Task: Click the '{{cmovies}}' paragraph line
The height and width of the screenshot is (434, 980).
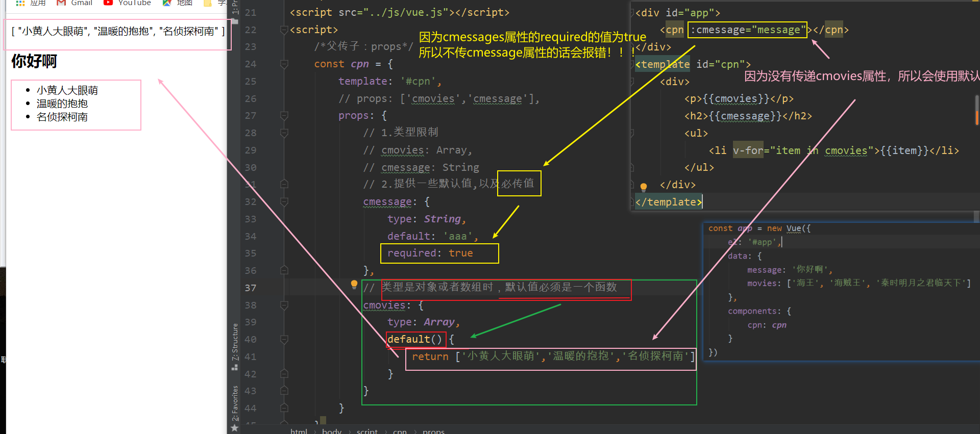Action: click(x=739, y=99)
